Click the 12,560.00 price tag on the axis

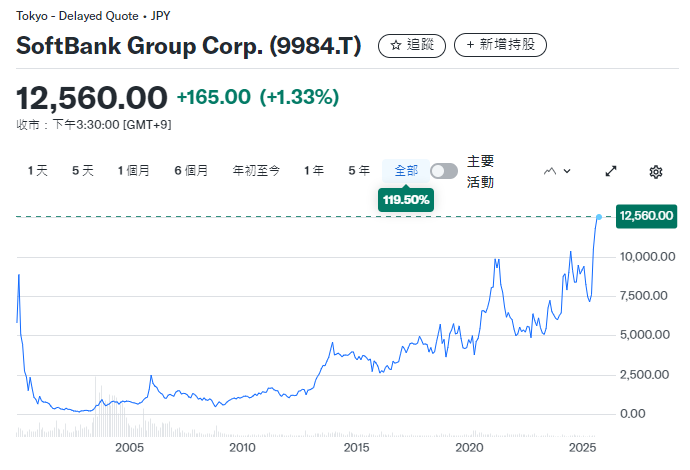(x=647, y=216)
